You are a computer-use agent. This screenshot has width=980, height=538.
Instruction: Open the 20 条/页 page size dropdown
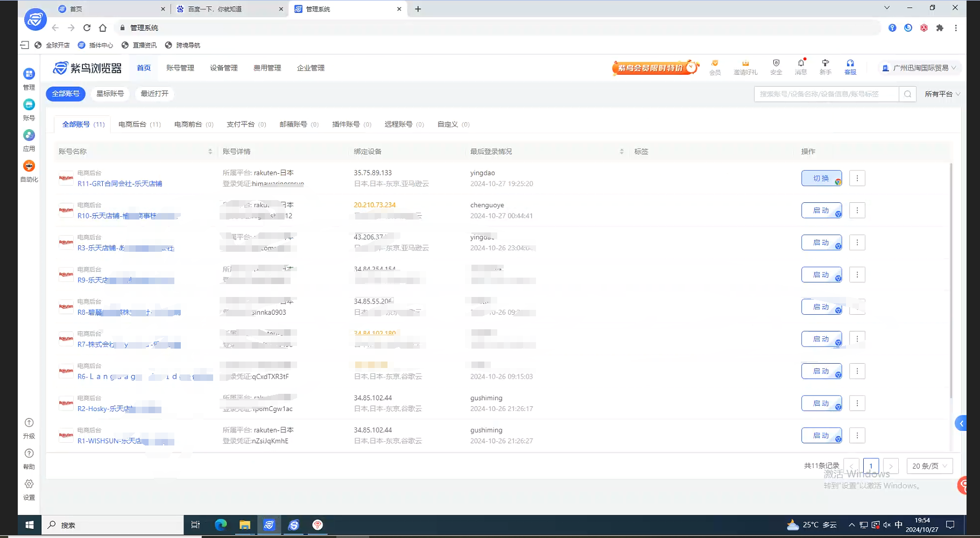929,466
